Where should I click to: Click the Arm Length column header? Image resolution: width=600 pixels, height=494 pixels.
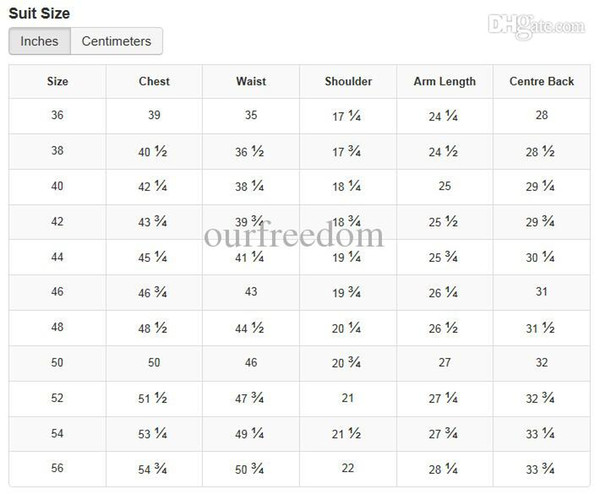[445, 81]
